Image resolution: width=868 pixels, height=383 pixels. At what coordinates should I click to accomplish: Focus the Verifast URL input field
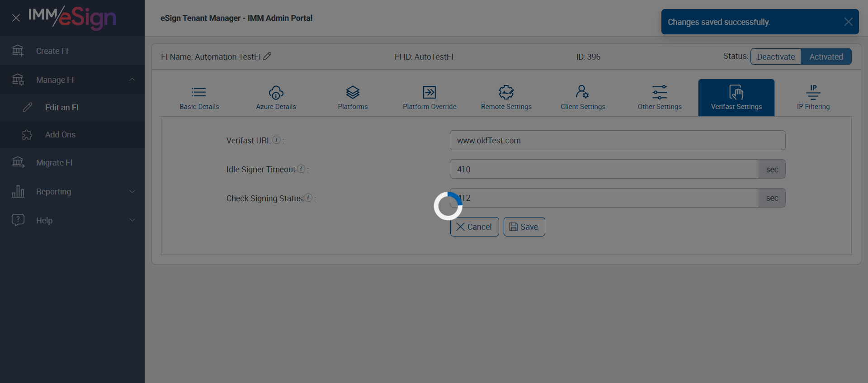[x=618, y=140]
